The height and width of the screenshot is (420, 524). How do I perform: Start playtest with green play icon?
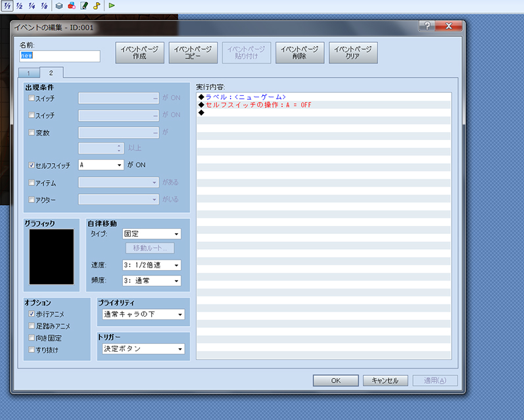pyautogui.click(x=112, y=5)
